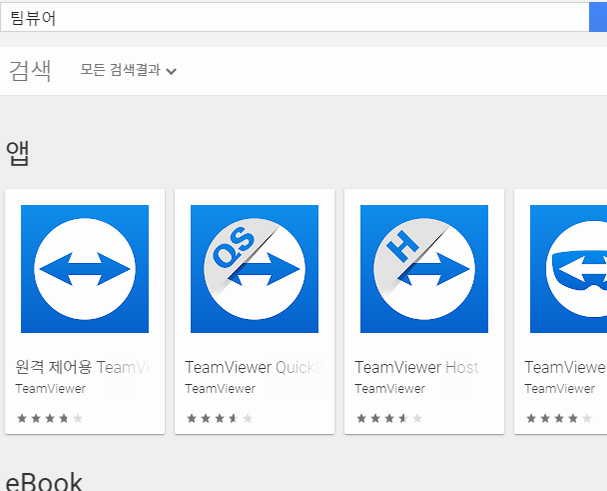Click TeamViewer developer under Host app
Viewport: 607px width, 491px height.
(x=390, y=389)
